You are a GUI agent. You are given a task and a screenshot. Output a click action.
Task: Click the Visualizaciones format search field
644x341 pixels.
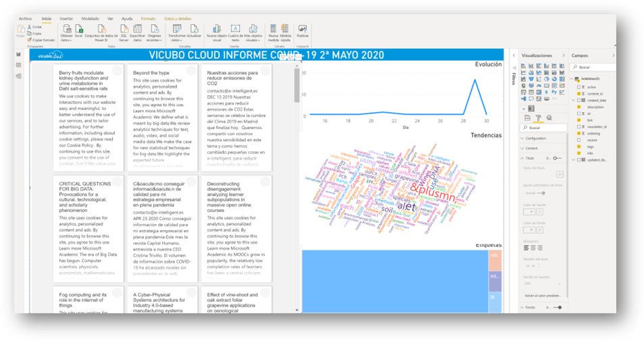(x=543, y=128)
